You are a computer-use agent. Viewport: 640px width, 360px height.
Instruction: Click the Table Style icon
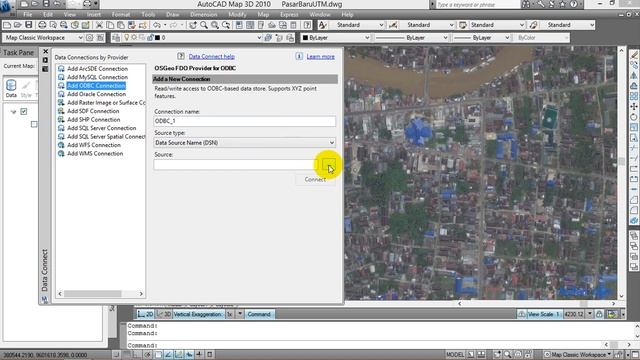coord(463,25)
